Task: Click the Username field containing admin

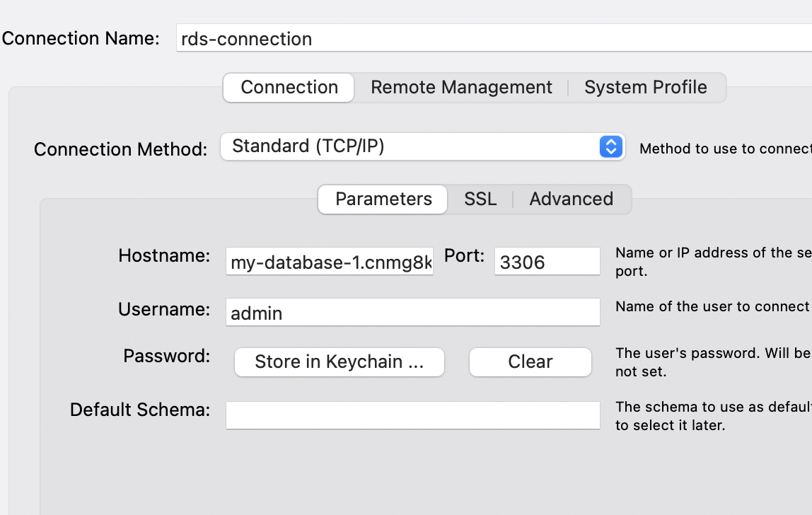Action: 412,313
